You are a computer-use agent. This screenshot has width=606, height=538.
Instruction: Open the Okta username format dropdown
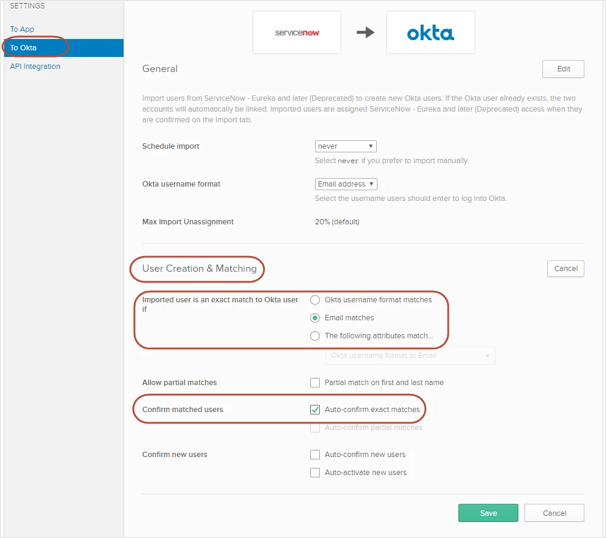tap(345, 184)
